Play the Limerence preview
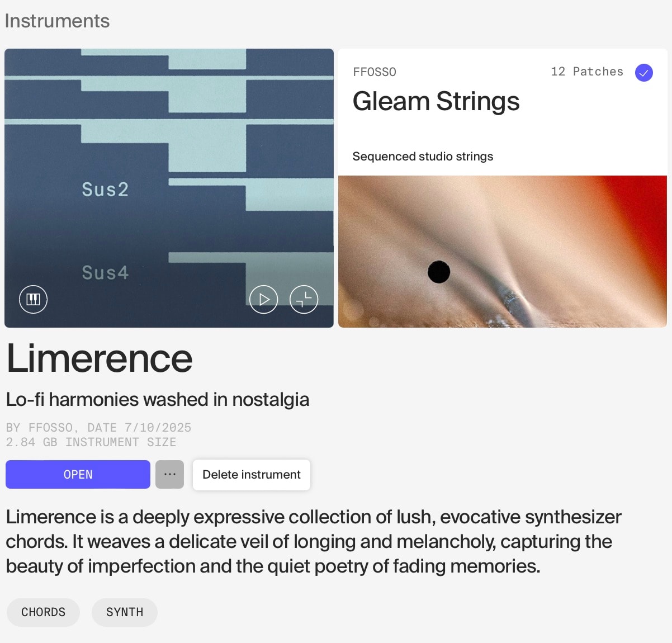This screenshot has width=672, height=643. [x=264, y=299]
